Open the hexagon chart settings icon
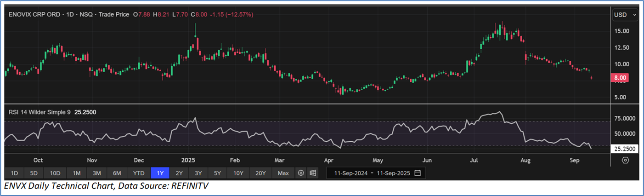This screenshot has height=196, width=644. pos(625,160)
